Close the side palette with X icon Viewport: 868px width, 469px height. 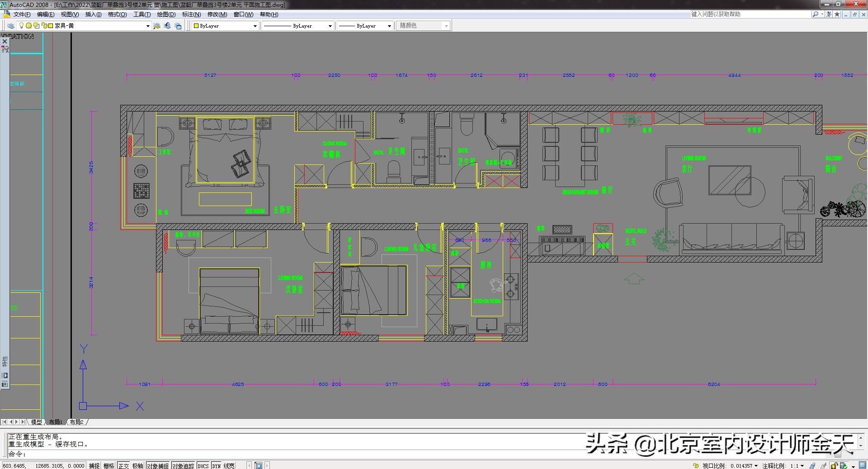(x=5, y=41)
